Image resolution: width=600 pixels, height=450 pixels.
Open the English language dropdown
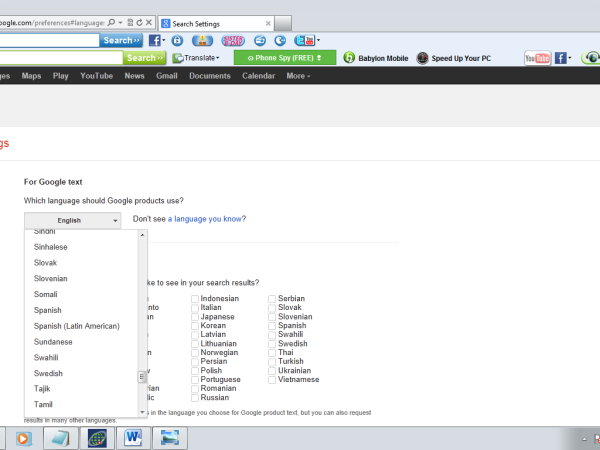pos(73,220)
